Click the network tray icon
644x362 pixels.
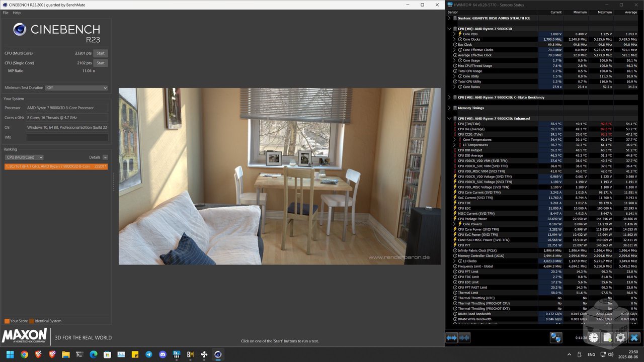[604, 354]
